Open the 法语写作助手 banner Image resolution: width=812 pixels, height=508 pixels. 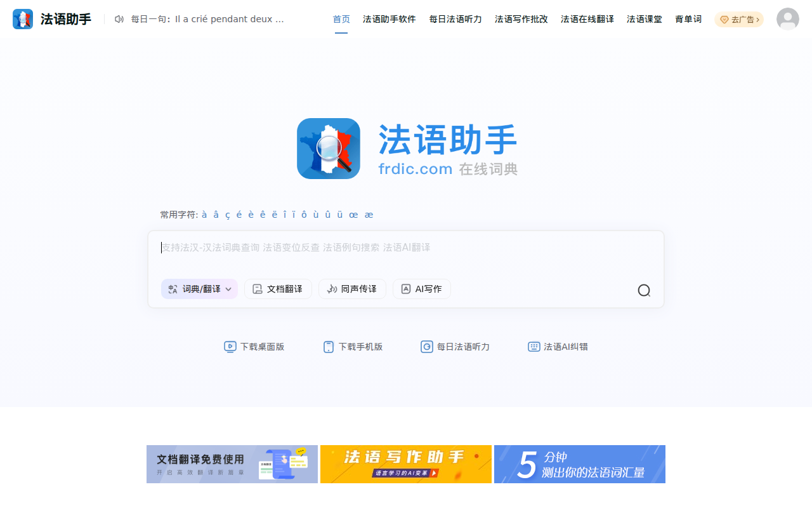pos(406,464)
